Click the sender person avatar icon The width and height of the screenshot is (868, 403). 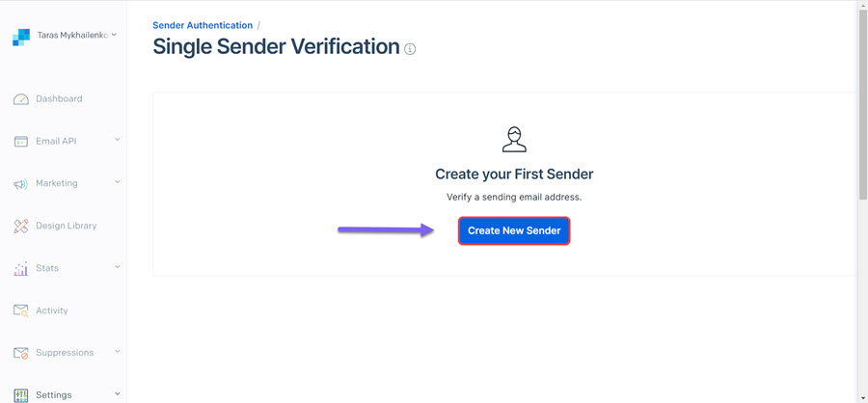point(514,139)
